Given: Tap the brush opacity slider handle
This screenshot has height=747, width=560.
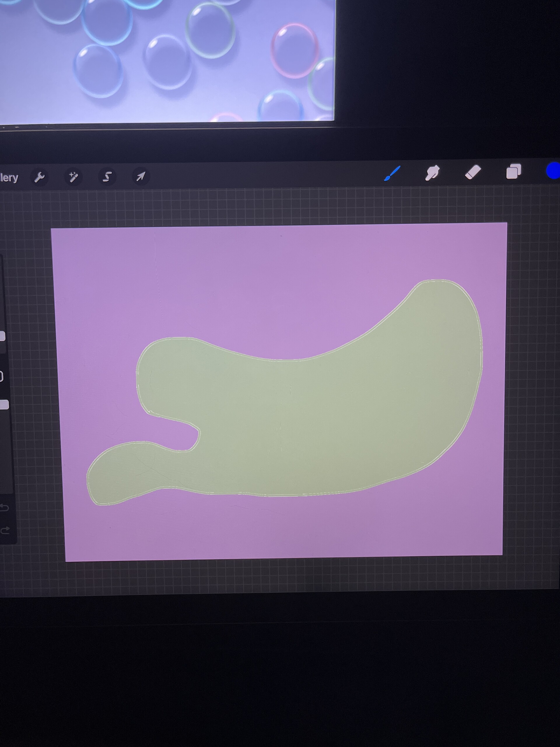Looking at the screenshot, I should [4, 404].
